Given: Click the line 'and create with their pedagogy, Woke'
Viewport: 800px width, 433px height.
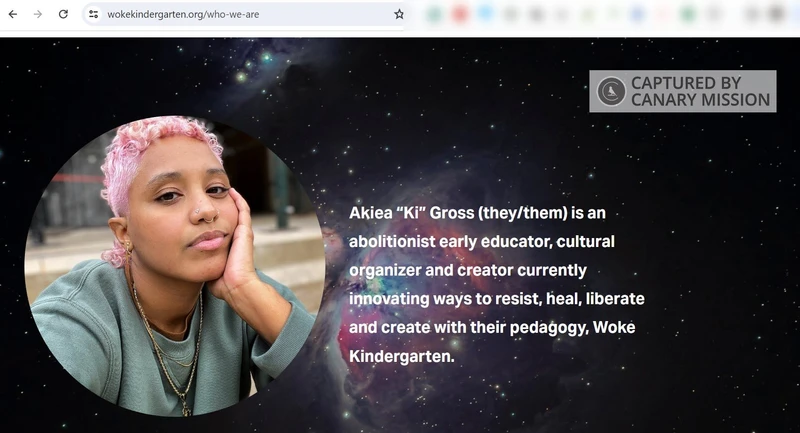Looking at the screenshot, I should pyautogui.click(x=492, y=327).
